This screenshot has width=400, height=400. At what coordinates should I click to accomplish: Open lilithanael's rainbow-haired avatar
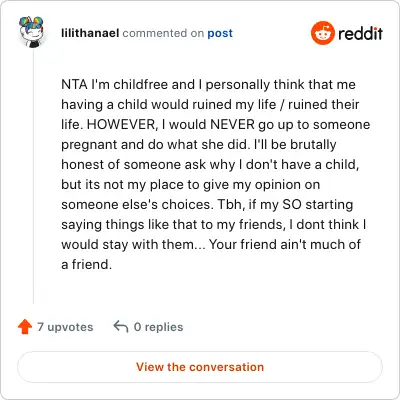pyautogui.click(x=32, y=32)
